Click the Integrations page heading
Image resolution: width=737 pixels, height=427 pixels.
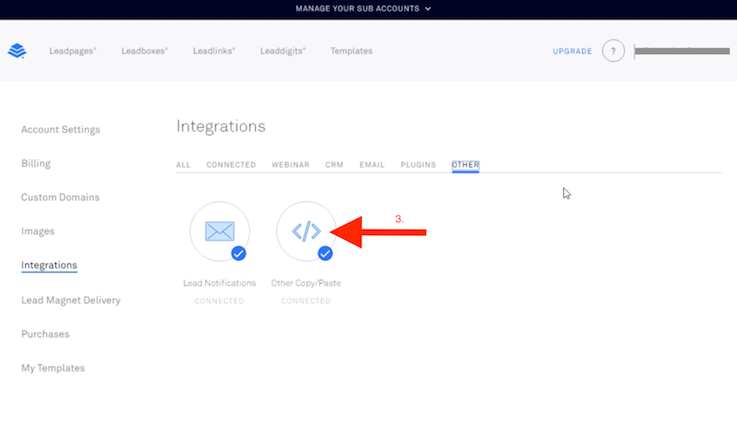tap(221, 126)
